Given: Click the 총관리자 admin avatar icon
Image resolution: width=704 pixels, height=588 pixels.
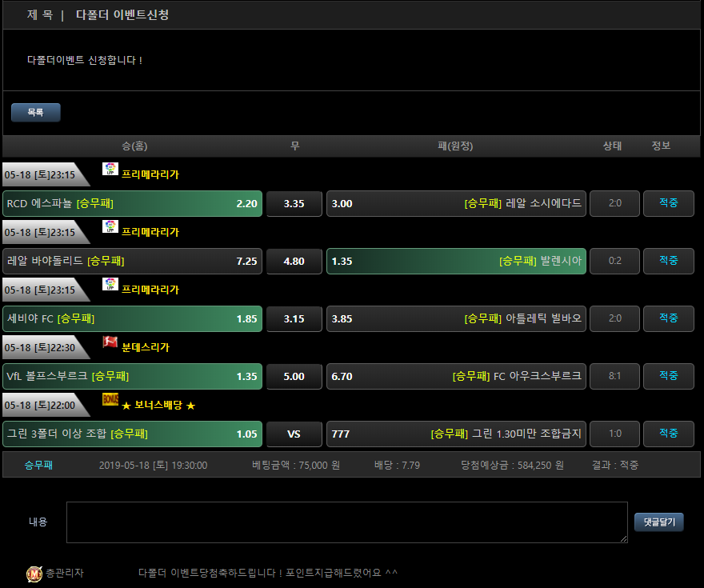Looking at the screenshot, I should pos(34,573).
